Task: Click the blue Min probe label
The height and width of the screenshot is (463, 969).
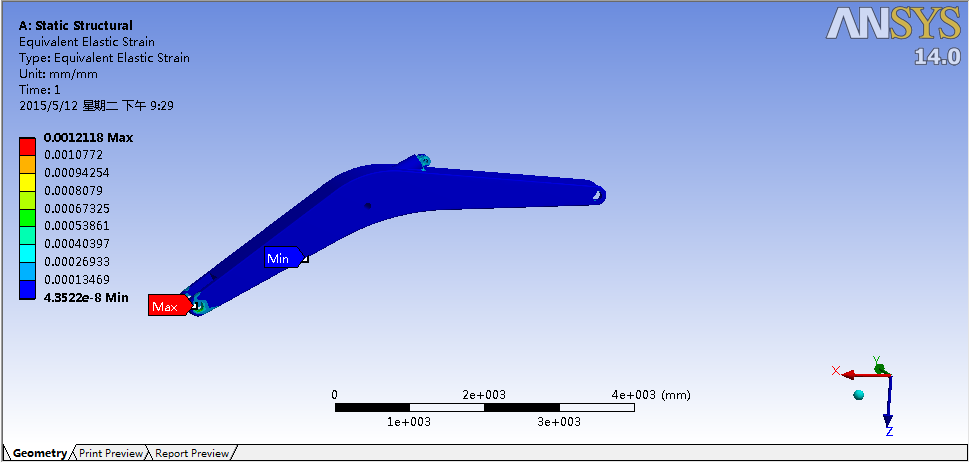Action: (283, 258)
